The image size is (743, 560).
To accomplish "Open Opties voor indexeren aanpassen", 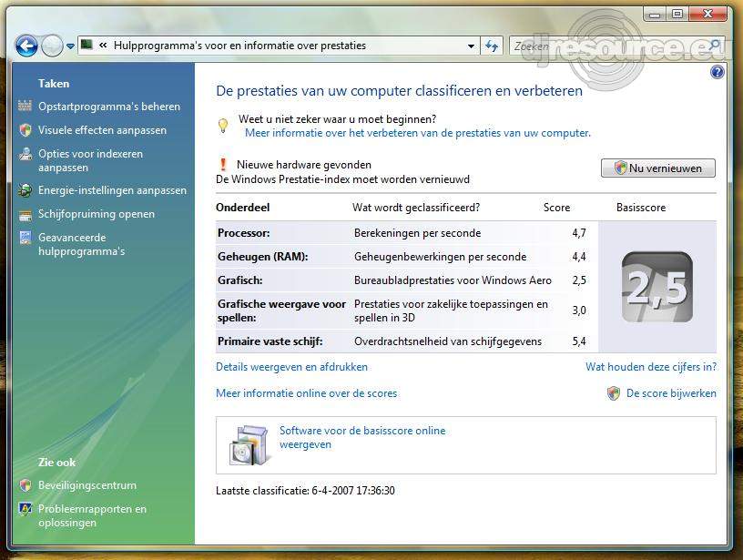I will point(90,160).
